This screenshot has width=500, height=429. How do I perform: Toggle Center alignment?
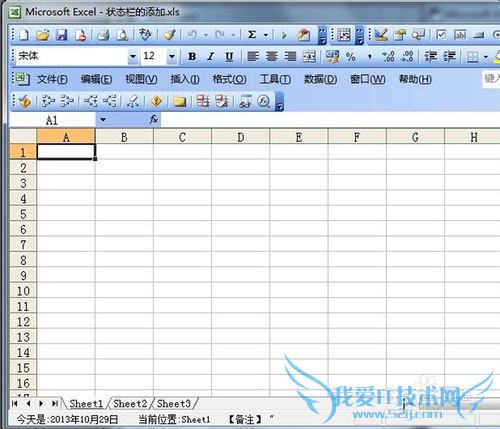[x=272, y=57]
